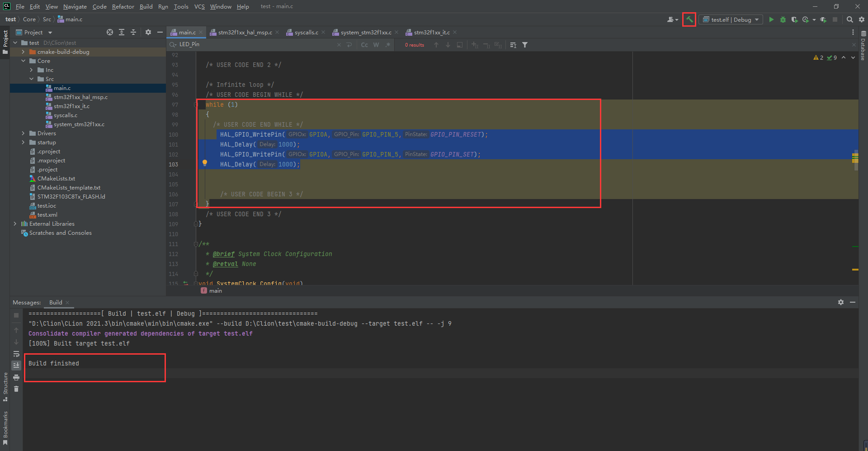This screenshot has width=868, height=451.
Task: Run test.elf with the green play button
Action: [771, 19]
